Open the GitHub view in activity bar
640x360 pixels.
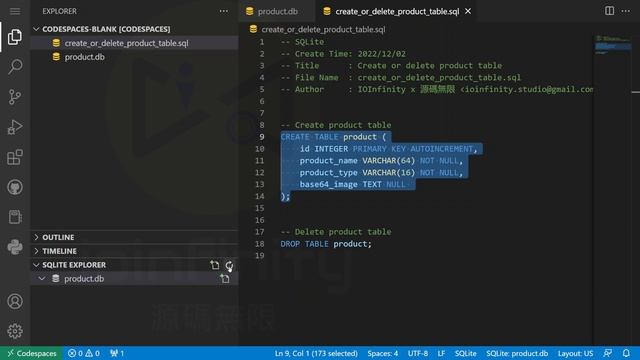click(15, 187)
